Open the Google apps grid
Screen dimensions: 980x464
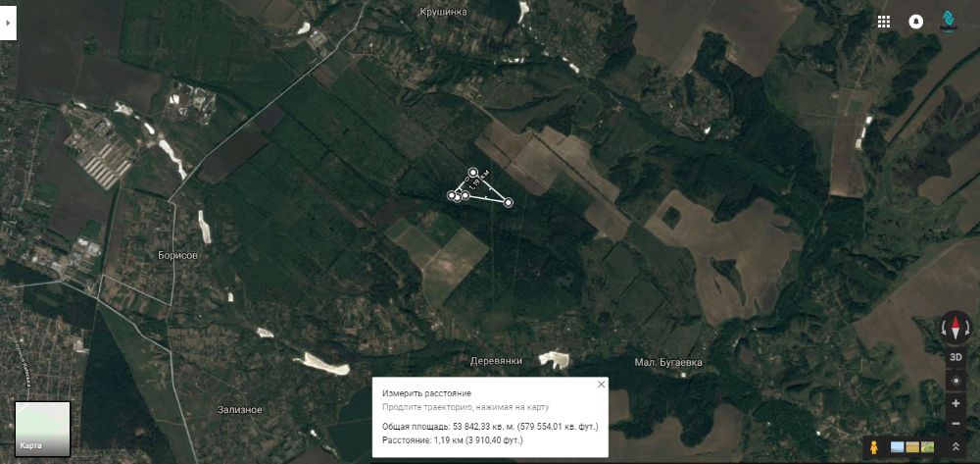click(884, 22)
